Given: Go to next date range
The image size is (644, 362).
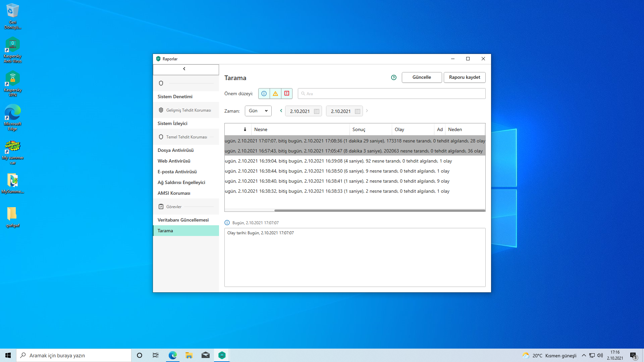Looking at the screenshot, I should coord(367,111).
